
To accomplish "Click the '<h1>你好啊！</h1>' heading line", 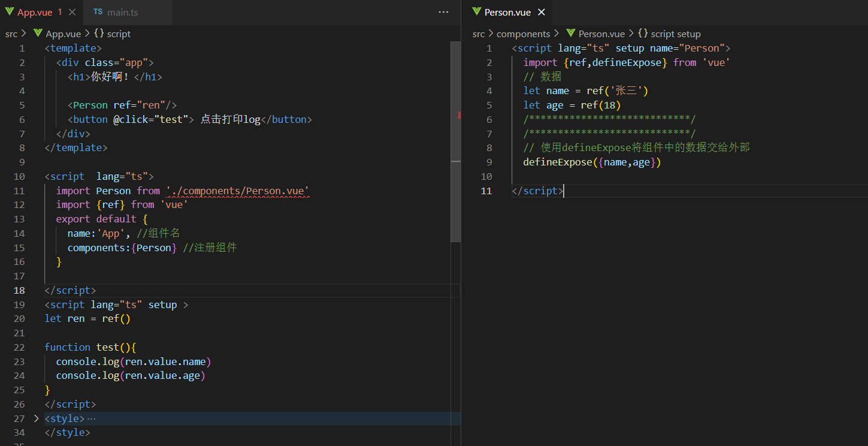I will (x=115, y=77).
